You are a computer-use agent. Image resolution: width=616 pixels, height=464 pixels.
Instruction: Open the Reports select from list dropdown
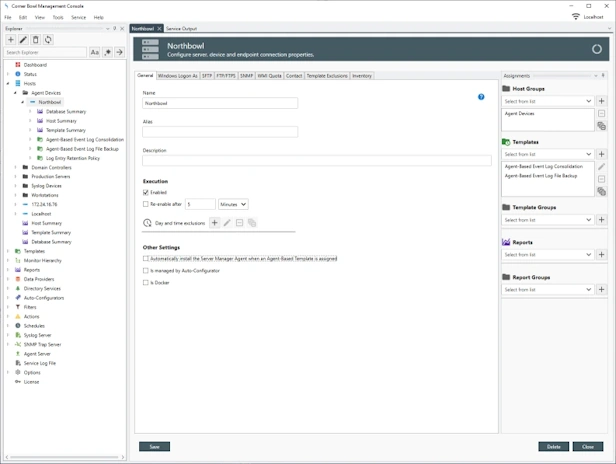(x=548, y=255)
